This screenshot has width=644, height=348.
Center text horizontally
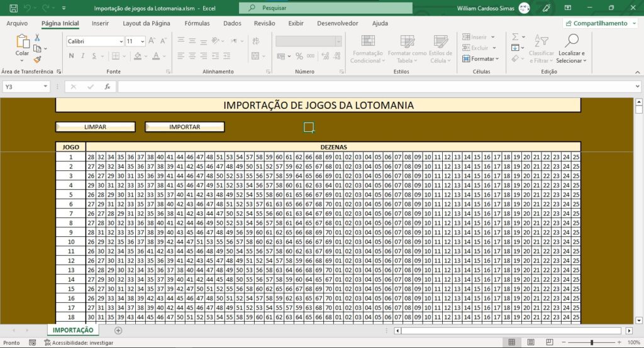192,56
